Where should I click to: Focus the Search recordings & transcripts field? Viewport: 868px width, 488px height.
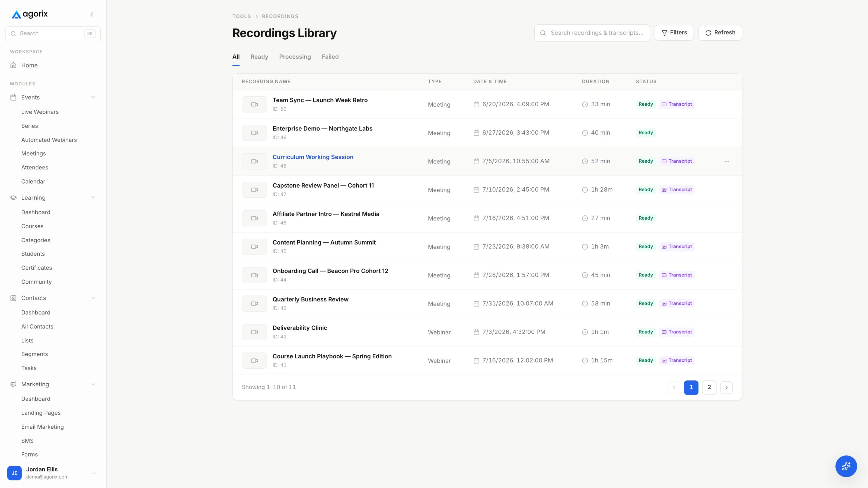(x=592, y=33)
